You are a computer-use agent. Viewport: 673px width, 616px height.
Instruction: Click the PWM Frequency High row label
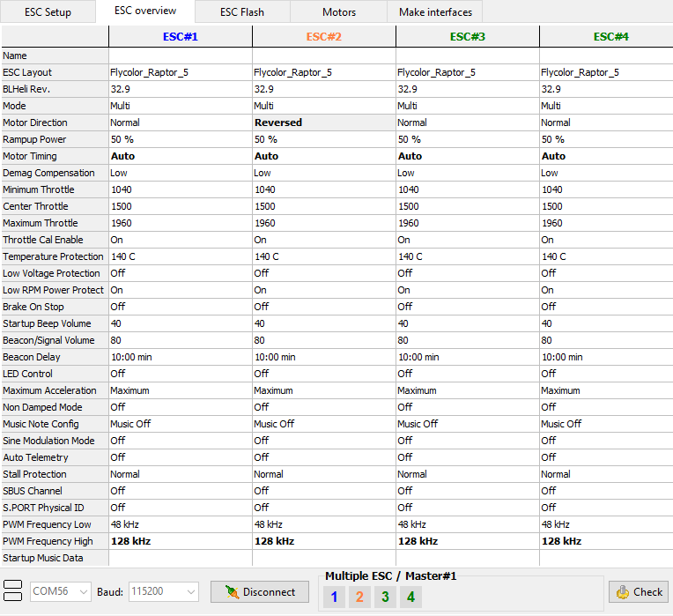pyautogui.click(x=55, y=541)
